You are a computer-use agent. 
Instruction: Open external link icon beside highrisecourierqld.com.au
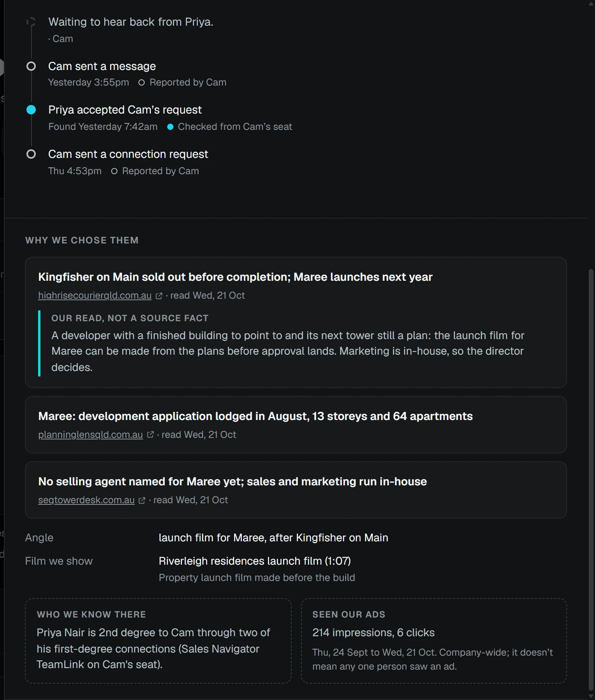click(159, 296)
